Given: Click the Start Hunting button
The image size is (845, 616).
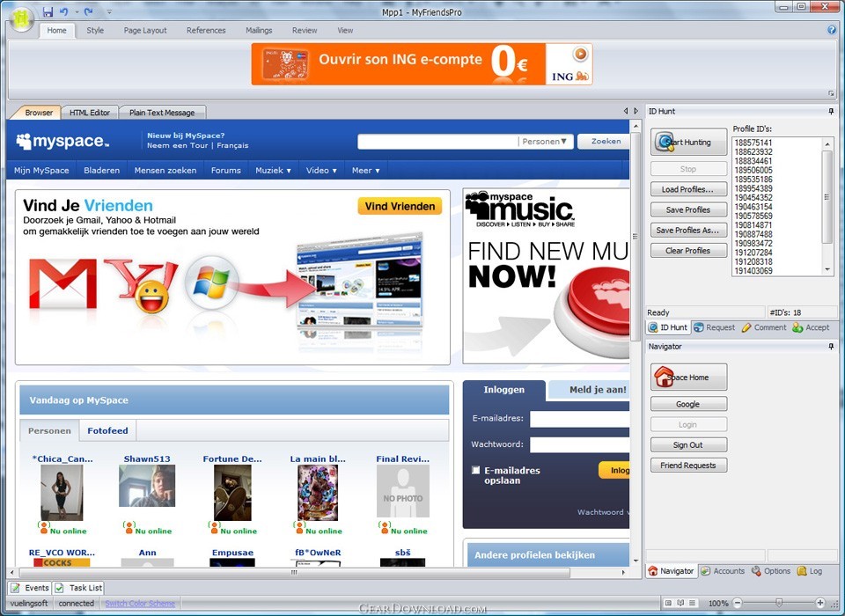Looking at the screenshot, I should tap(688, 142).
